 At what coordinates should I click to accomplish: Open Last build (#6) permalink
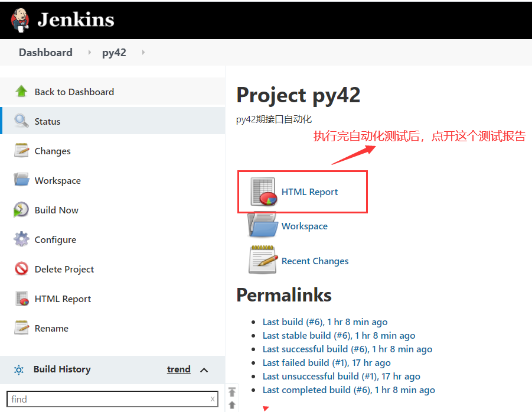point(325,322)
